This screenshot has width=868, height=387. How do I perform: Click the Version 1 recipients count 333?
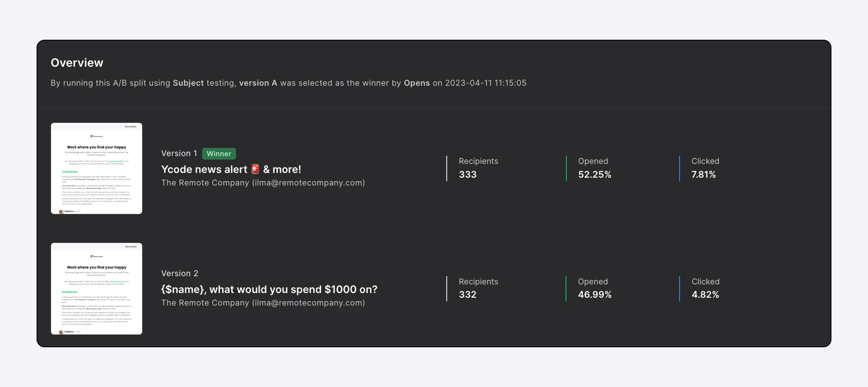pos(467,175)
